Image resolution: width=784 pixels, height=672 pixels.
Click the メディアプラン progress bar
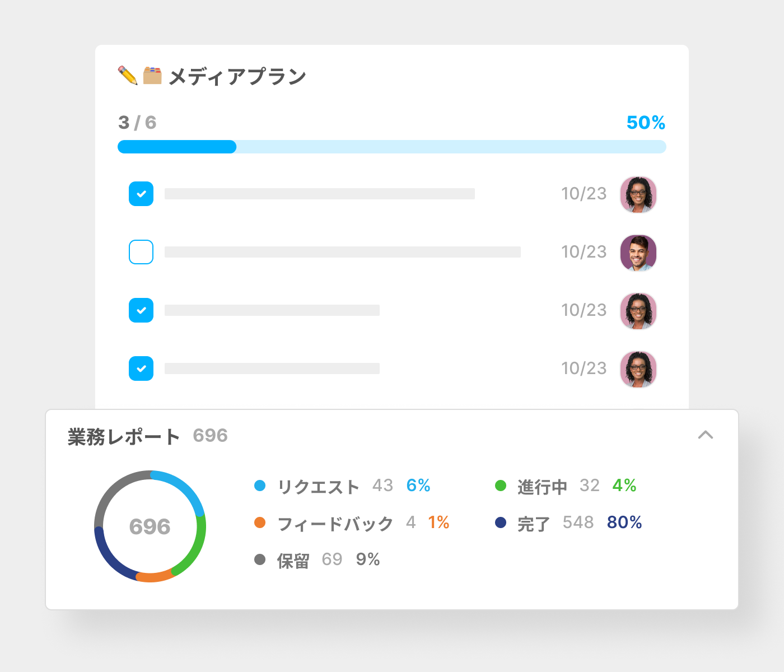(x=391, y=147)
